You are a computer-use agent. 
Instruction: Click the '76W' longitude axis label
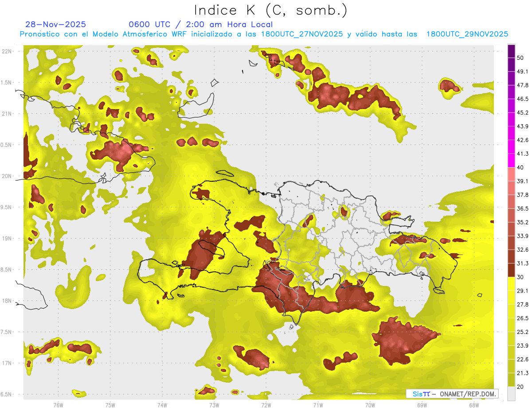pos(58,405)
